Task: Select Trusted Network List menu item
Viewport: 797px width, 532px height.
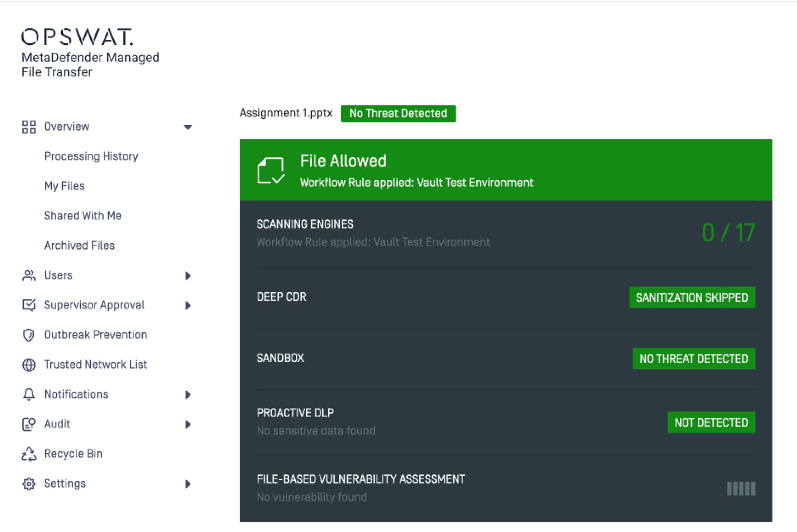Action: click(x=96, y=364)
